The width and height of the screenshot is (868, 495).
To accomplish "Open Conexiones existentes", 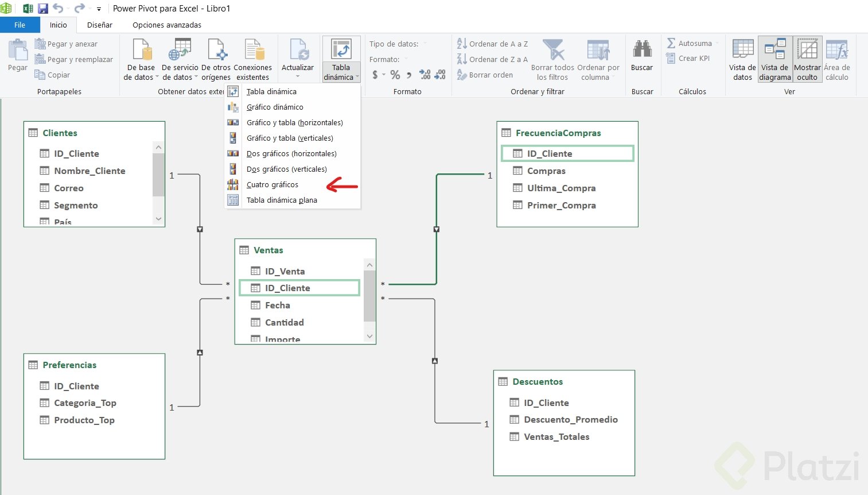I will coord(253,60).
